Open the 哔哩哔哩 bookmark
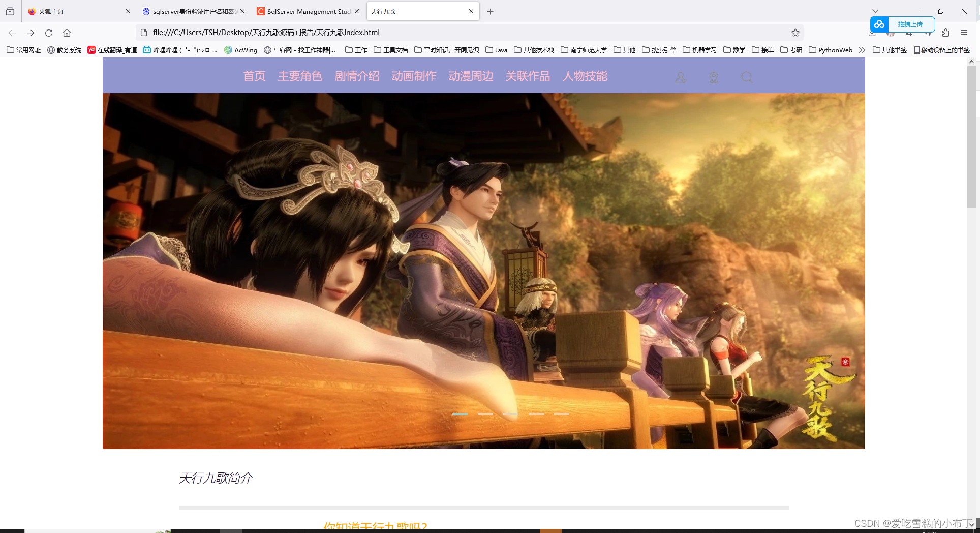980x533 pixels. pos(180,50)
